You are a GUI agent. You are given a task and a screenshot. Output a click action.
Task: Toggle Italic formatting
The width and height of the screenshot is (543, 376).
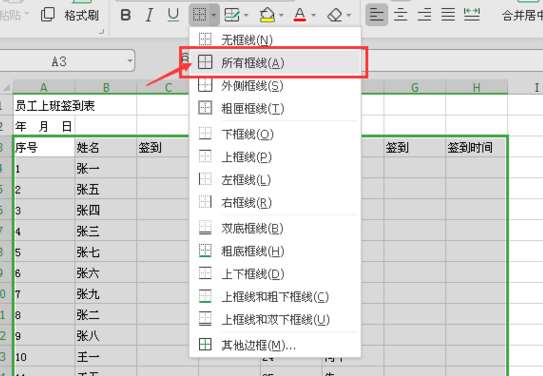coord(149,15)
